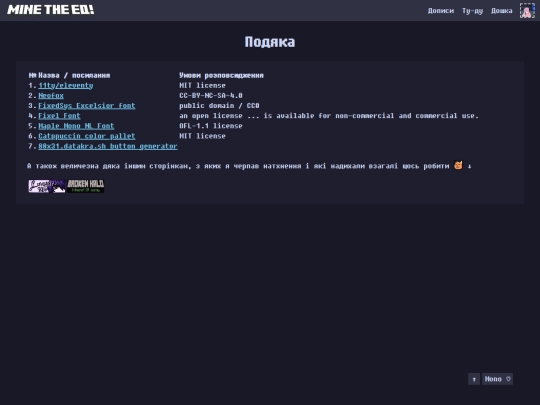Click the MINE THE ED! site logo
This screenshot has width=540, height=405.
(51, 10)
